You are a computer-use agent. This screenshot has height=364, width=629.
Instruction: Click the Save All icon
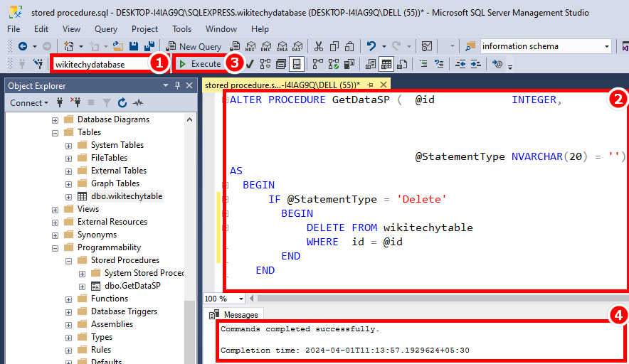(x=147, y=46)
